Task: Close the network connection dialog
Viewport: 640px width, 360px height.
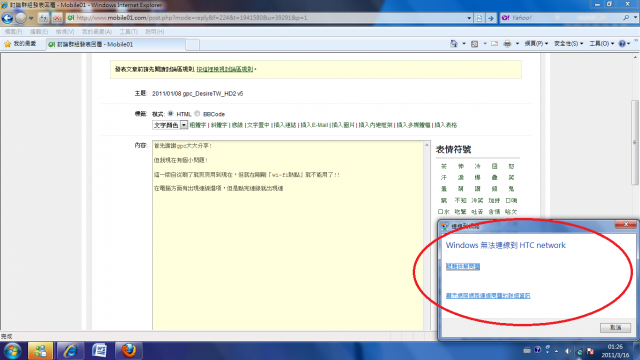Action: pos(626,224)
